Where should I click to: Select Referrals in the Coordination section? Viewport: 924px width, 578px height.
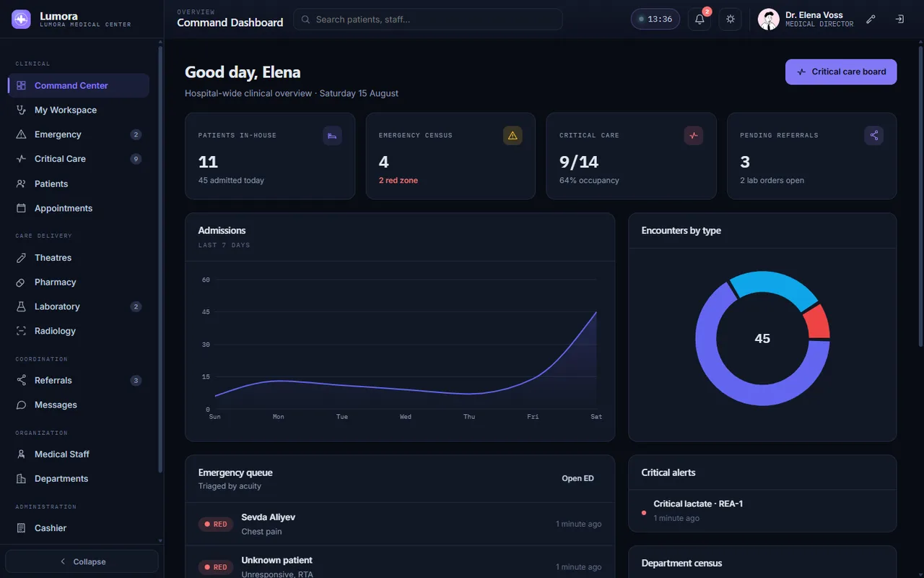click(79, 380)
